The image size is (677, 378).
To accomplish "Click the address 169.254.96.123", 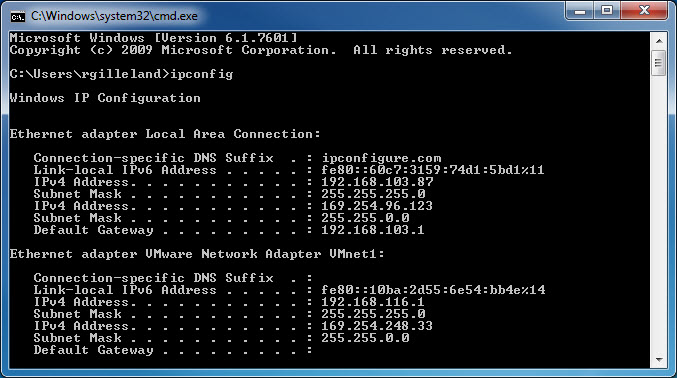I will (377, 206).
